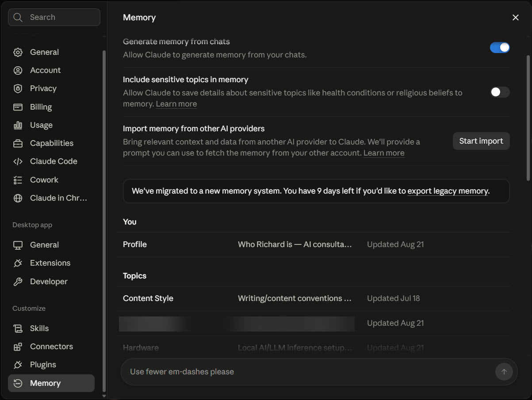
Task: Click the 'Who Richard is' profile summary
Action: click(x=295, y=244)
